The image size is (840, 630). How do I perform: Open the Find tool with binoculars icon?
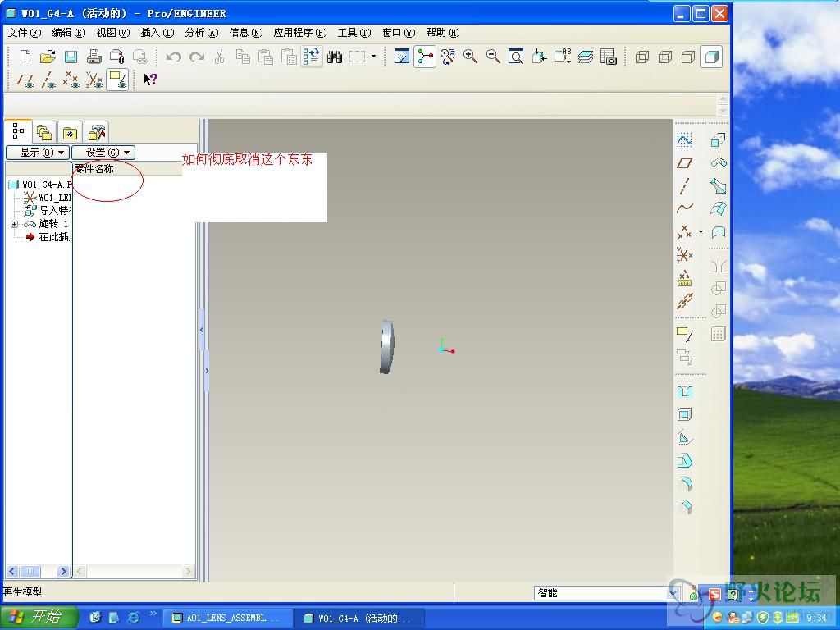(x=335, y=57)
